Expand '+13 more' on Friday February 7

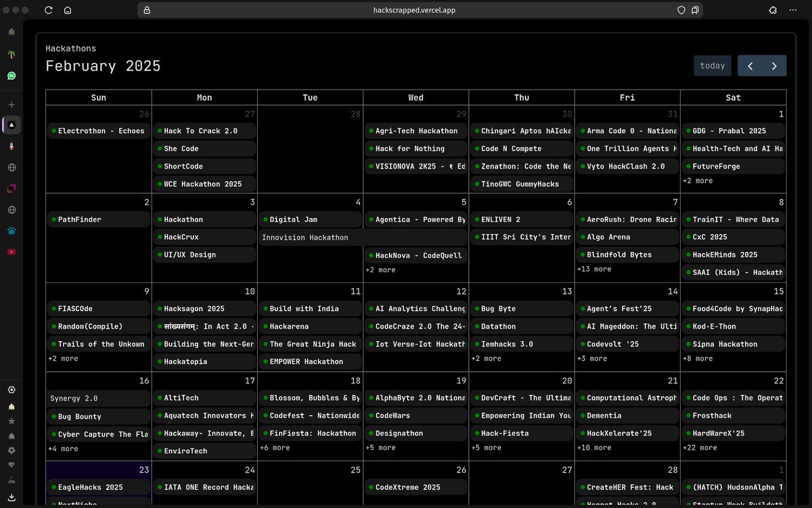594,269
